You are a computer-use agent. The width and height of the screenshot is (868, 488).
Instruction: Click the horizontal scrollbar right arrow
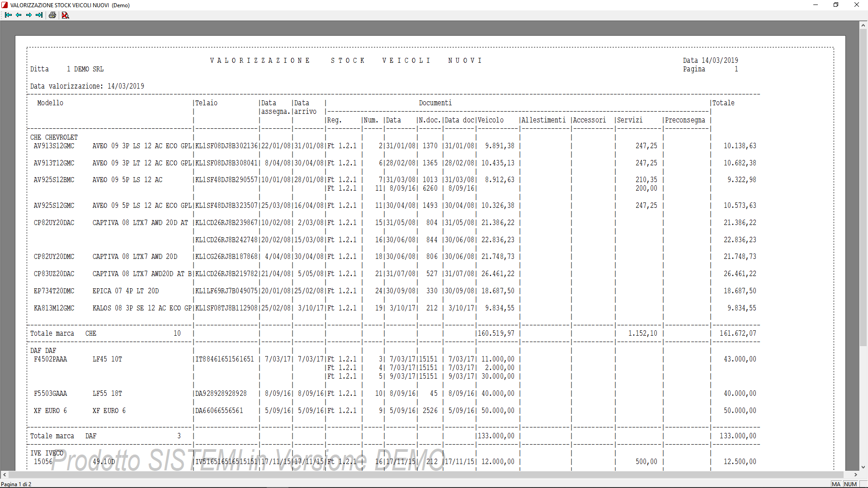pos(855,475)
